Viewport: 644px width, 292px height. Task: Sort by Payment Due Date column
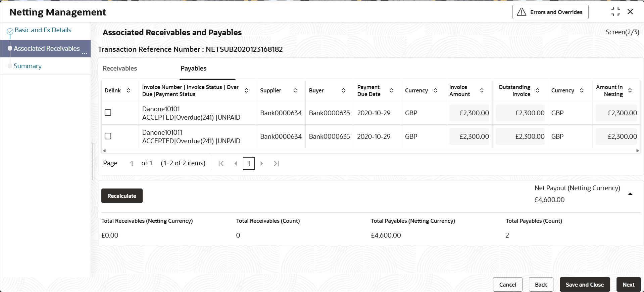pos(391,90)
